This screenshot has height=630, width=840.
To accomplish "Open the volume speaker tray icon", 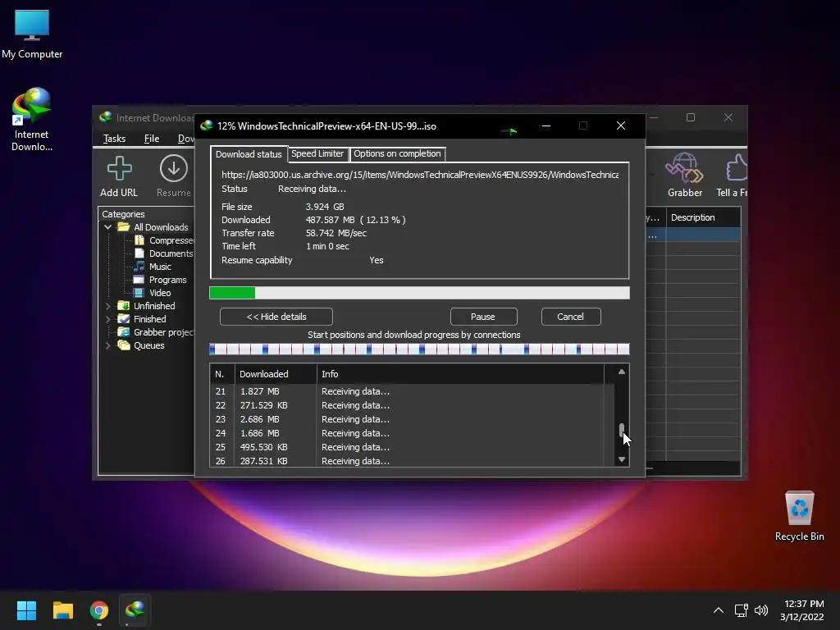I will click(761, 610).
